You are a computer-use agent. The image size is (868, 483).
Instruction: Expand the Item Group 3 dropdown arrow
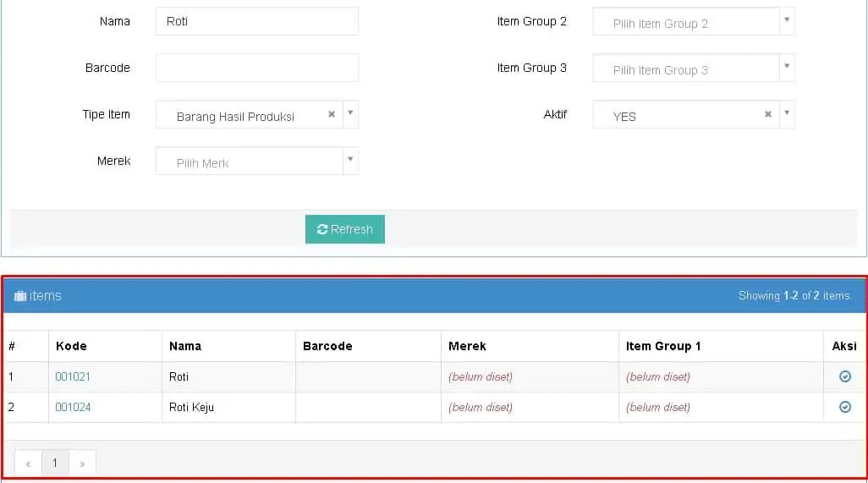coord(787,68)
